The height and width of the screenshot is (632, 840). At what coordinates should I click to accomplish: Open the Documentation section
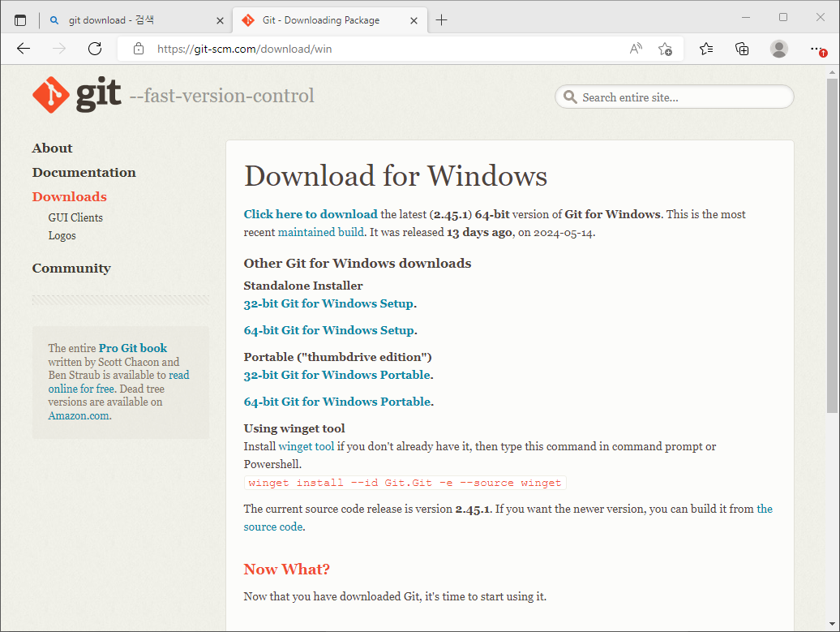[84, 173]
